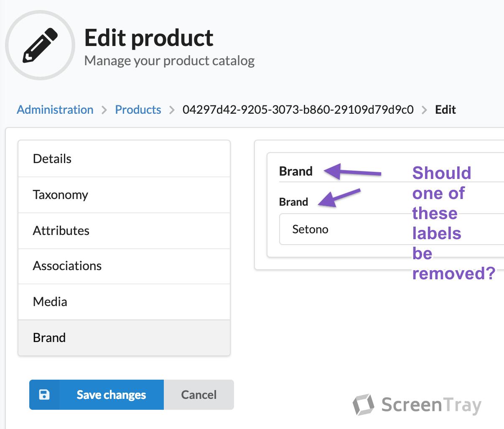Open the Associations section
The width and height of the screenshot is (504, 429).
pyautogui.click(x=124, y=266)
